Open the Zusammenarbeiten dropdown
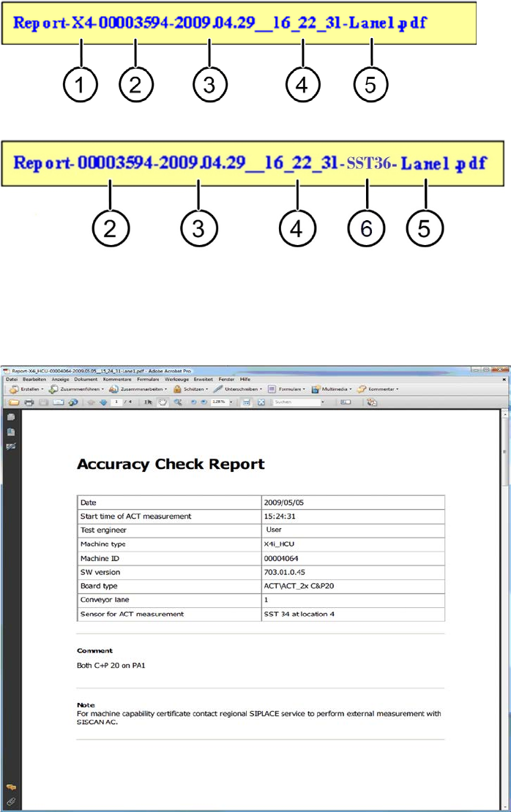This screenshot has width=511, height=812. (138, 389)
